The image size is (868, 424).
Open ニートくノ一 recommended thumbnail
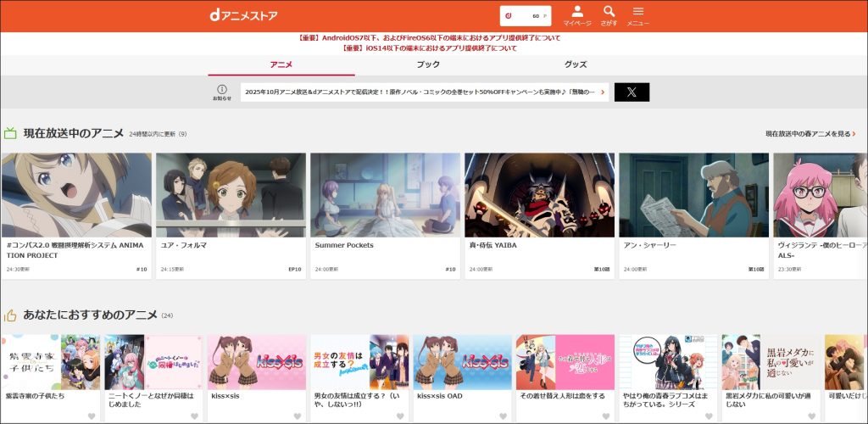click(154, 362)
